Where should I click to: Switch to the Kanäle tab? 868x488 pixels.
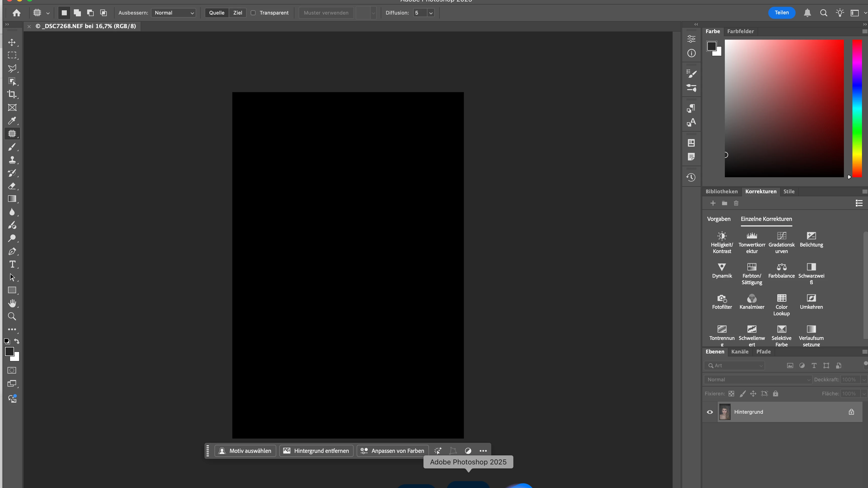[740, 352]
